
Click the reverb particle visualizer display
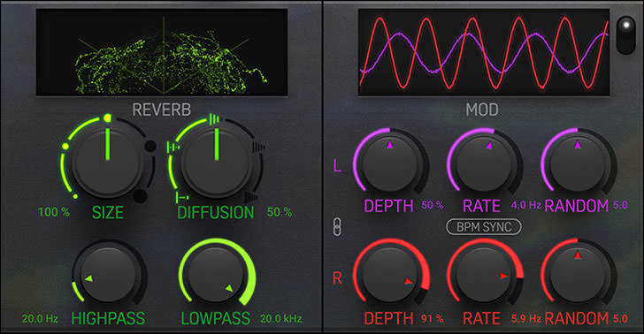(x=162, y=52)
